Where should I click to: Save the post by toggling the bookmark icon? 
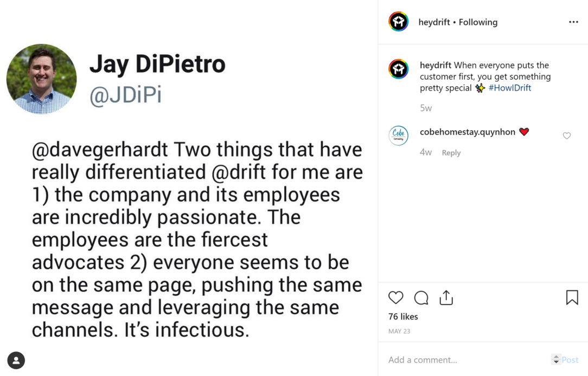point(572,296)
